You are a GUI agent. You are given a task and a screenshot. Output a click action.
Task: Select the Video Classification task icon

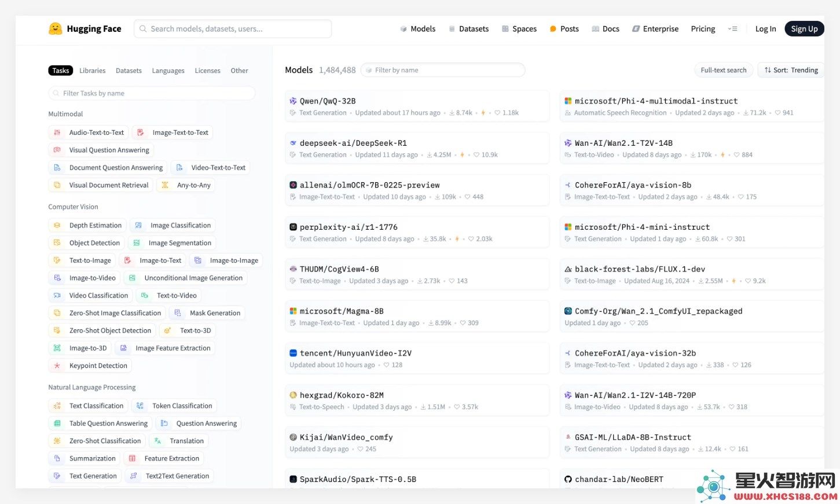[x=57, y=296]
